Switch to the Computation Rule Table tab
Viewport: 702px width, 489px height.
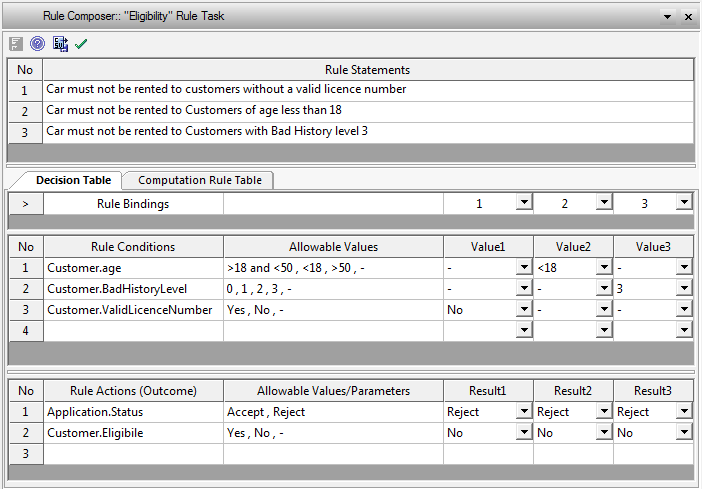[200, 180]
